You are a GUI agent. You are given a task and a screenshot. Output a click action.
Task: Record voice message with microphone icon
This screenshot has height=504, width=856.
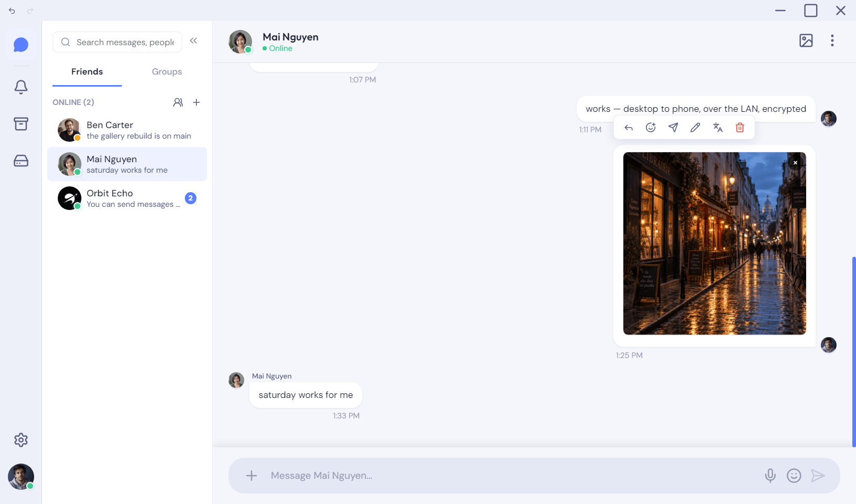pos(770,476)
